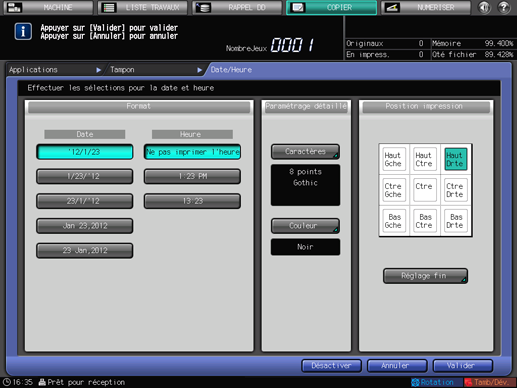Click the clock icon in status bar
The width and height of the screenshot is (517, 388).
pyautogui.click(x=7, y=382)
